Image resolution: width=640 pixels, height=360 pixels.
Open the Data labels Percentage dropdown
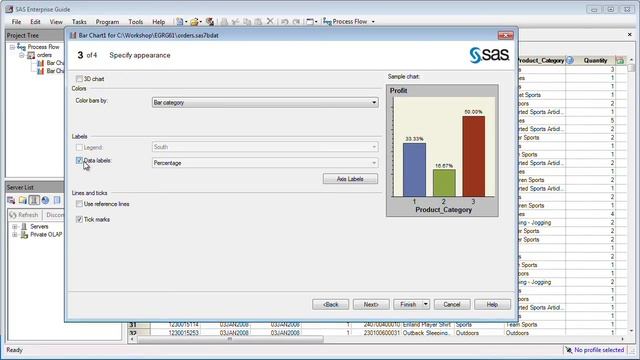pos(265,163)
